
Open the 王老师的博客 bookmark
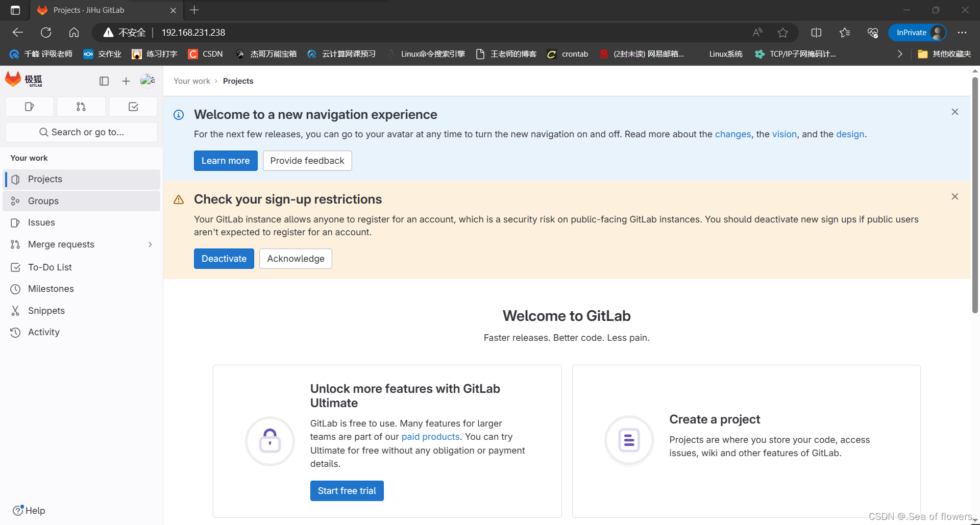[506, 54]
